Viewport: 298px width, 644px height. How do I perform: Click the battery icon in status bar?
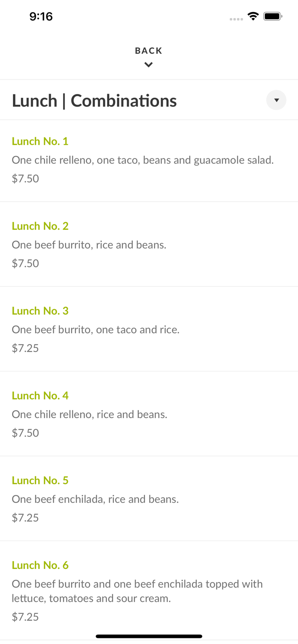tap(273, 16)
